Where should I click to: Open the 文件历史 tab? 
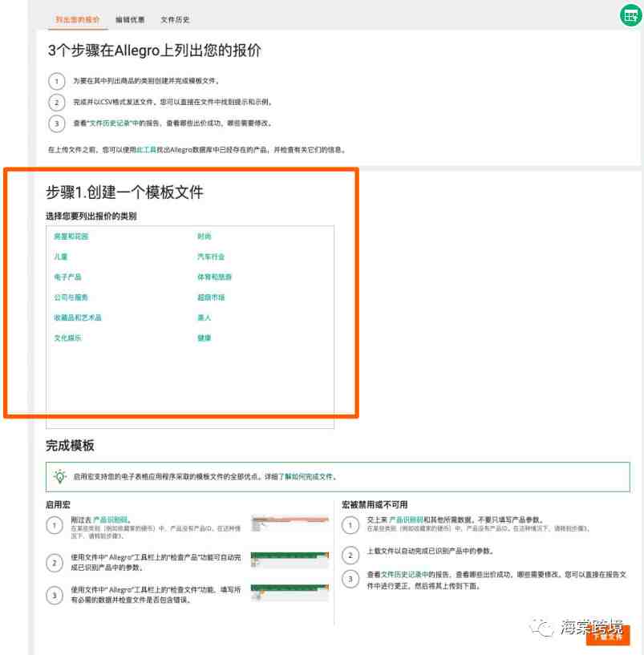(x=175, y=19)
